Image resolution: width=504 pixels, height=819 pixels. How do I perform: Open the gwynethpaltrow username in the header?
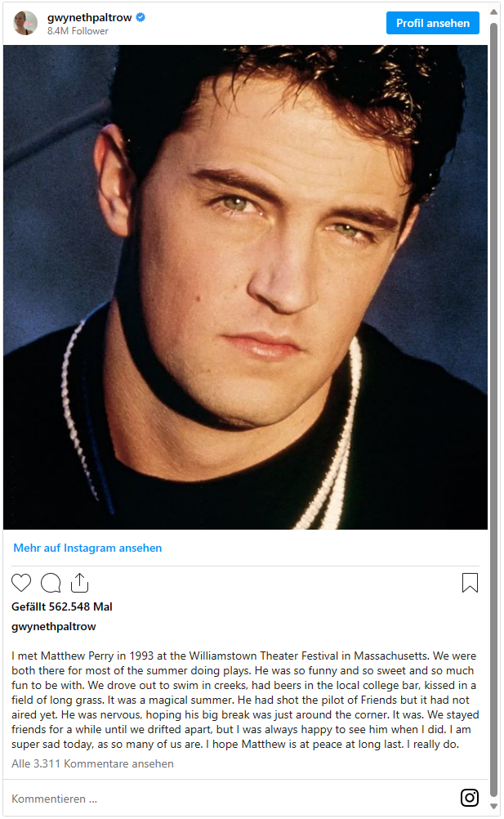(89, 17)
